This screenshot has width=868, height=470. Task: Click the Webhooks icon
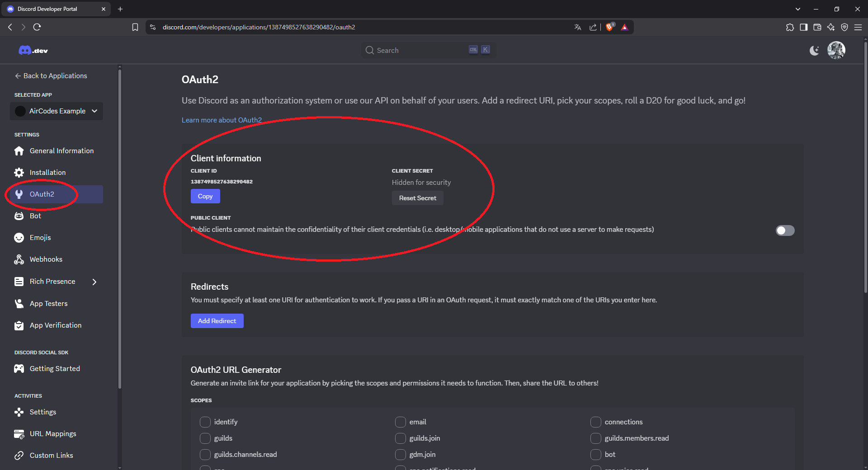tap(19, 259)
